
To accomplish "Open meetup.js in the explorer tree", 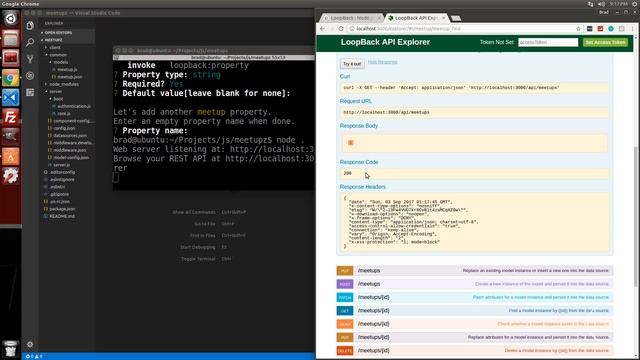I will click(67, 69).
